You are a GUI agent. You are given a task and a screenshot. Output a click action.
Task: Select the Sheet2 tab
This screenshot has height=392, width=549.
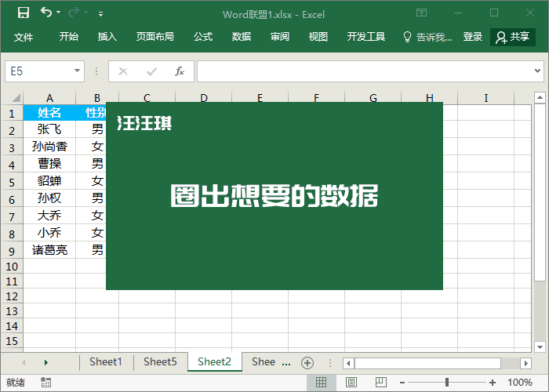(x=214, y=362)
